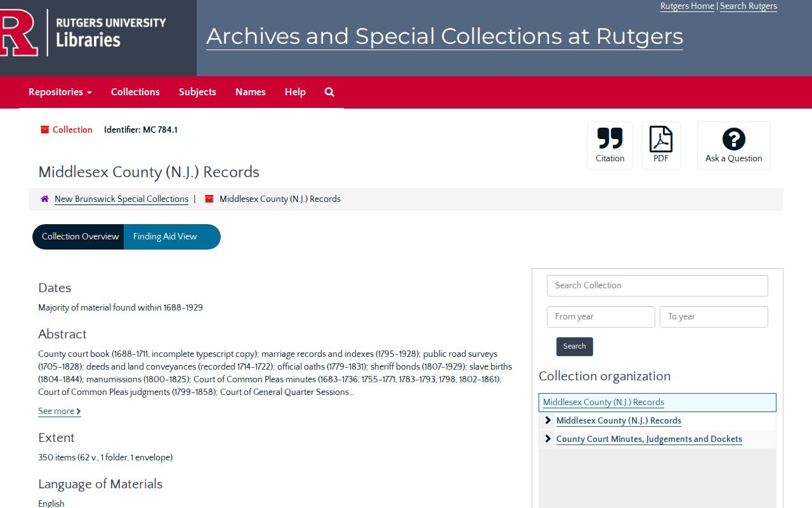
Task: Open the Repositories dropdown menu
Action: (60, 92)
